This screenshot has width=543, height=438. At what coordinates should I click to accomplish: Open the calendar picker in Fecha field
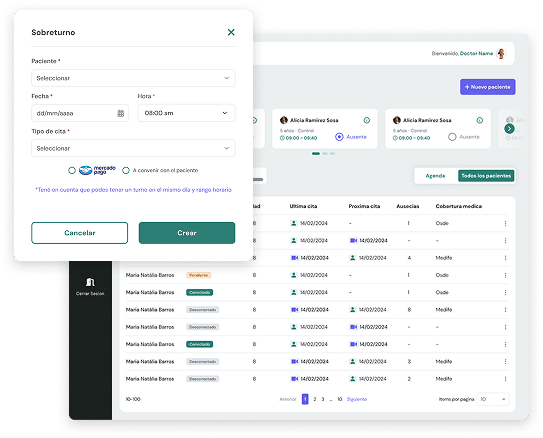(121, 113)
